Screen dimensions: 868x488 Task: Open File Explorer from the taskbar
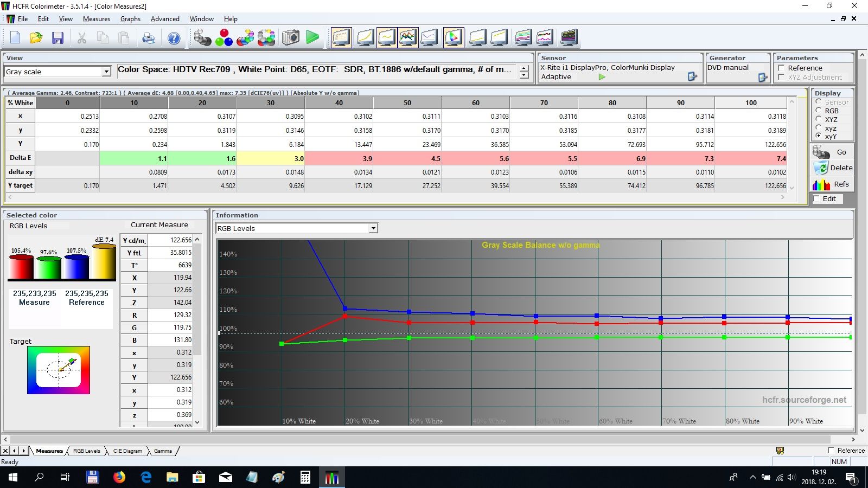(x=173, y=477)
